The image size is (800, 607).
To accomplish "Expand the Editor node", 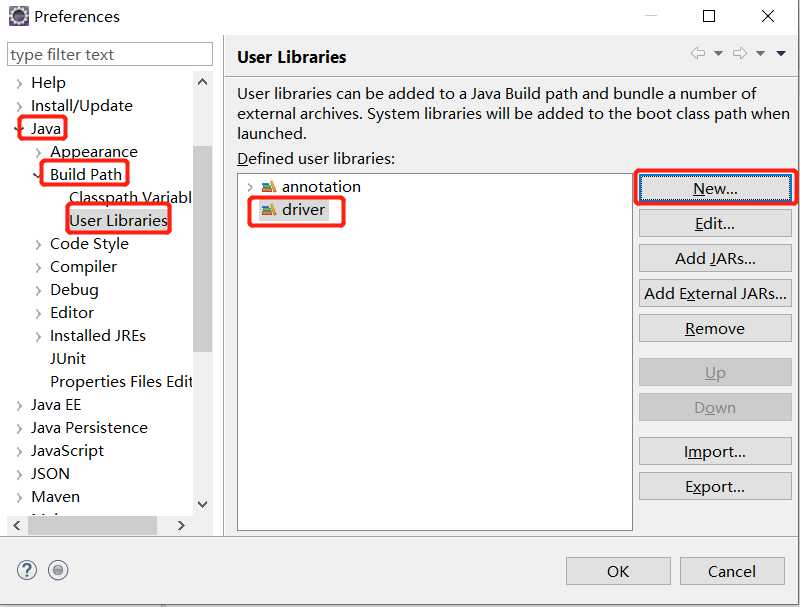I will coord(38,313).
